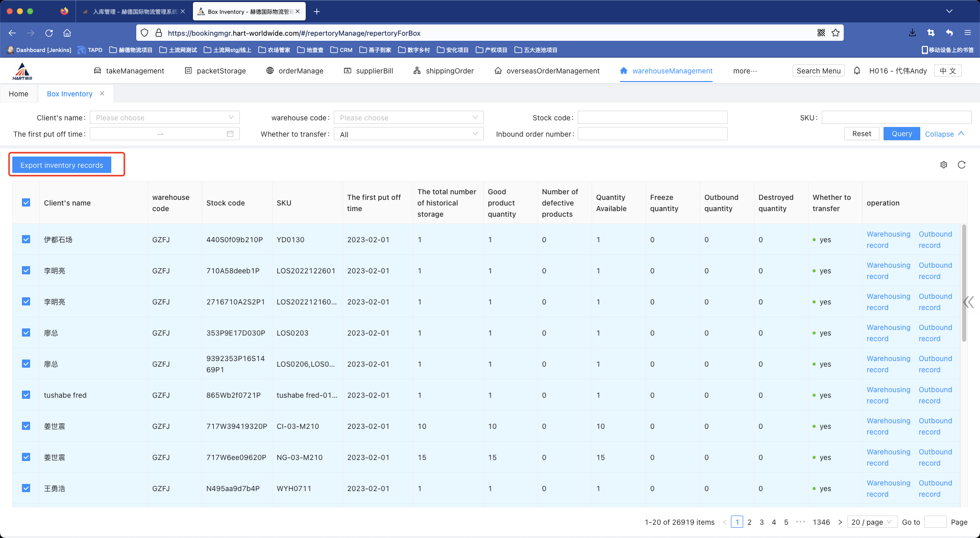Switch to the Home tab
Screen dimensions: 980x538
(x=18, y=94)
